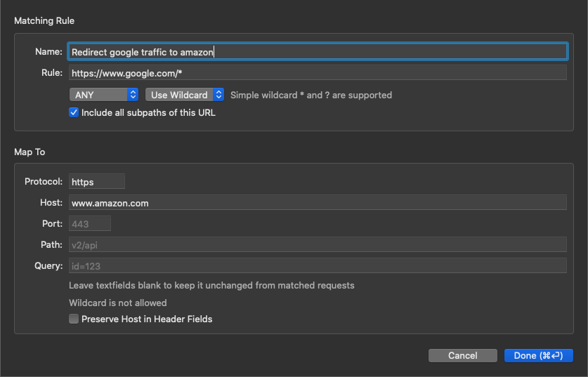Click the "Leave textfields blank to keep it unchanged" hint
Viewport: 588px width, 377px height.
click(x=211, y=286)
